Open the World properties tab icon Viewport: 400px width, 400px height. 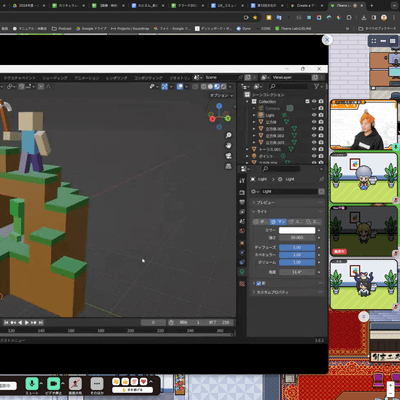(x=242, y=231)
